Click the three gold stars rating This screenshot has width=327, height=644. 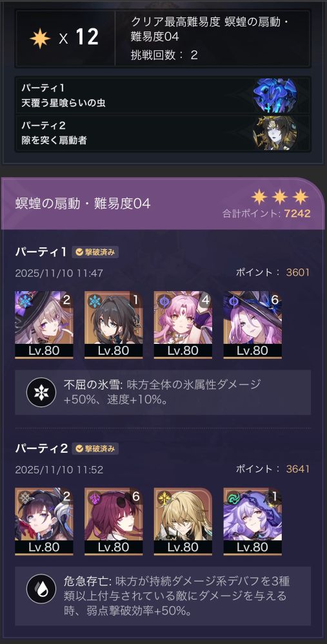[x=280, y=196]
